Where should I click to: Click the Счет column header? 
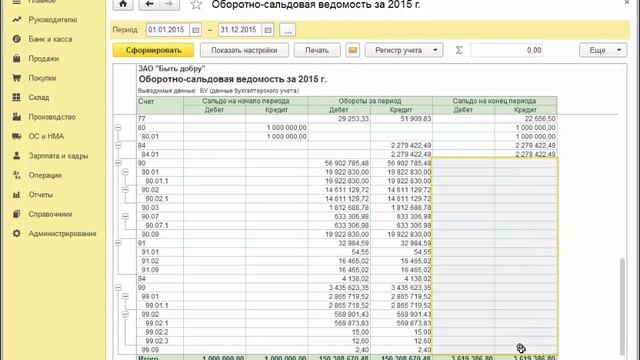pos(160,105)
